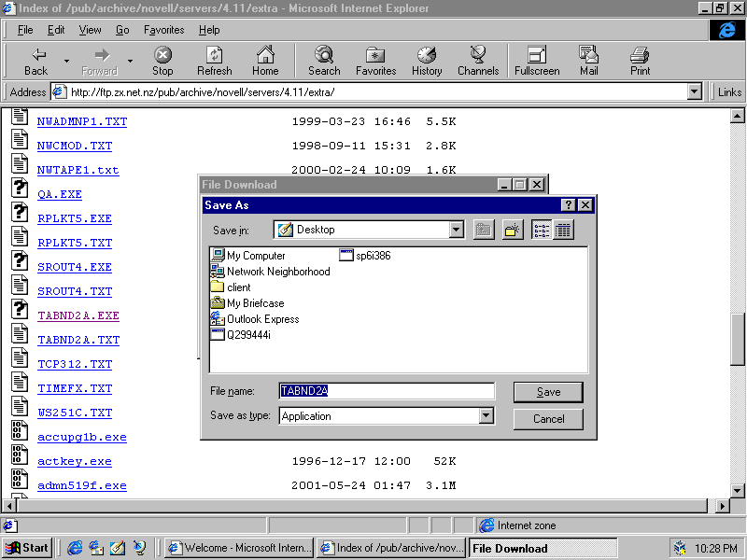Open the Save in dropdown
The height and width of the screenshot is (560, 747).
click(456, 230)
